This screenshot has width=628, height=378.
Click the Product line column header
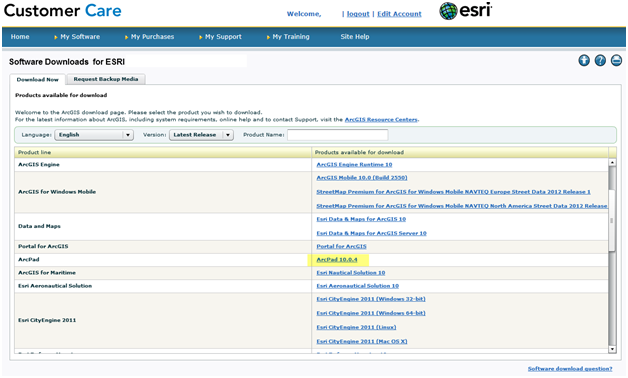(x=163, y=153)
